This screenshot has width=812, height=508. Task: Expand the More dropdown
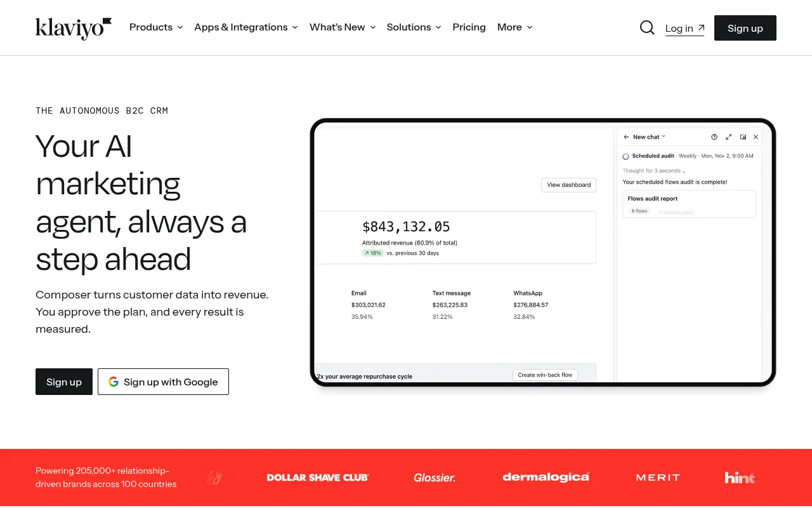coord(515,27)
